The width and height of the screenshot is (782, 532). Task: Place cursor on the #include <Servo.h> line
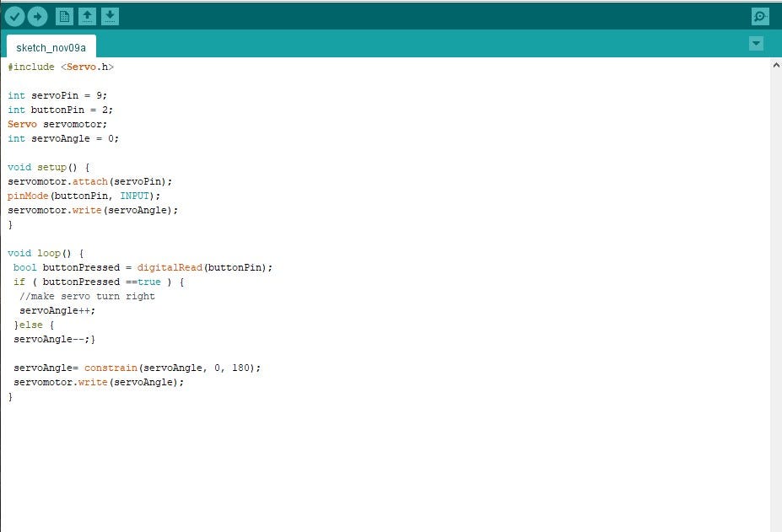(59, 67)
